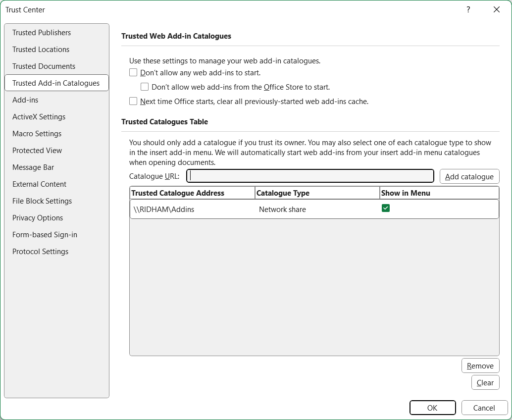512x420 pixels.
Task: Switch to Trusted Locations page
Action: tap(41, 50)
